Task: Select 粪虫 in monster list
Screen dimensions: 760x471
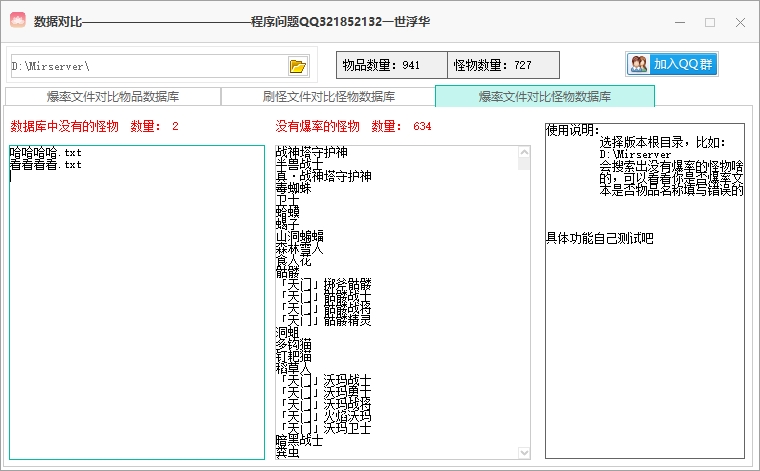Action: click(288, 452)
